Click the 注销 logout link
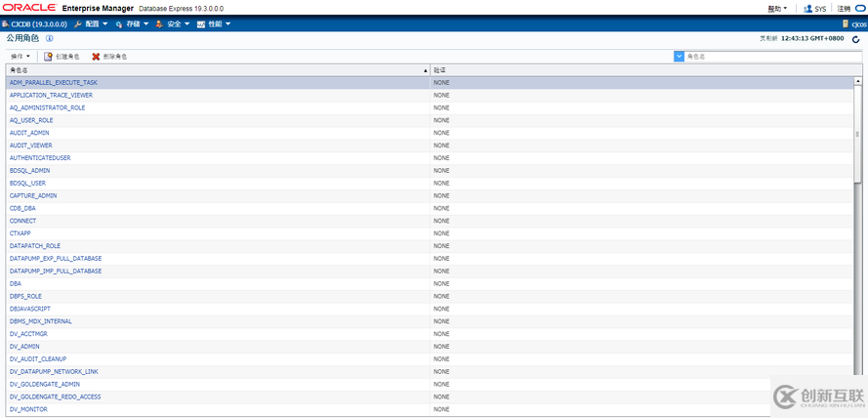The image size is (868, 418). click(x=844, y=9)
